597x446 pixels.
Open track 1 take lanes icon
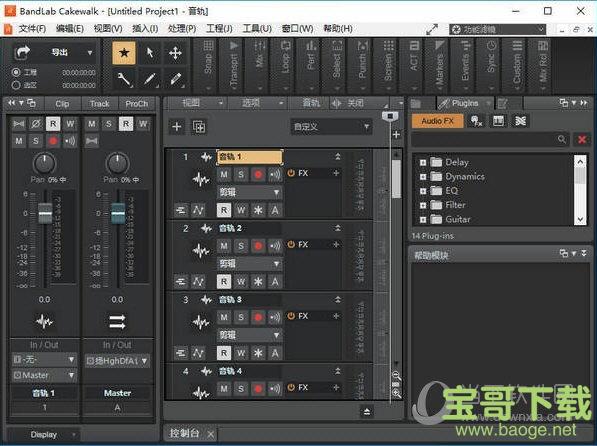181,210
